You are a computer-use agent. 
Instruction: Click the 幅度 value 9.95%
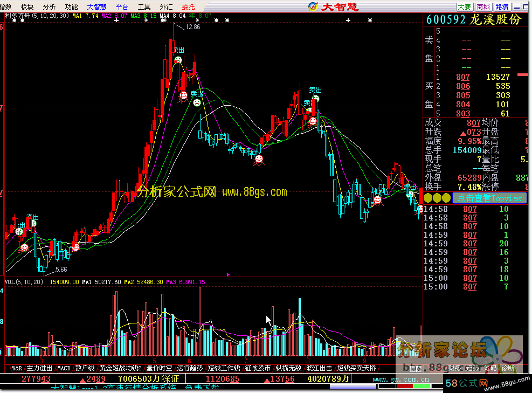[x=470, y=141]
